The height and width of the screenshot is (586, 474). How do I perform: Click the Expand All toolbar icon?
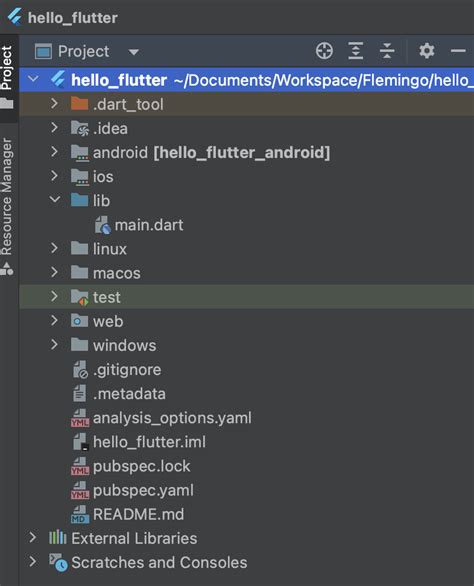pyautogui.click(x=356, y=51)
